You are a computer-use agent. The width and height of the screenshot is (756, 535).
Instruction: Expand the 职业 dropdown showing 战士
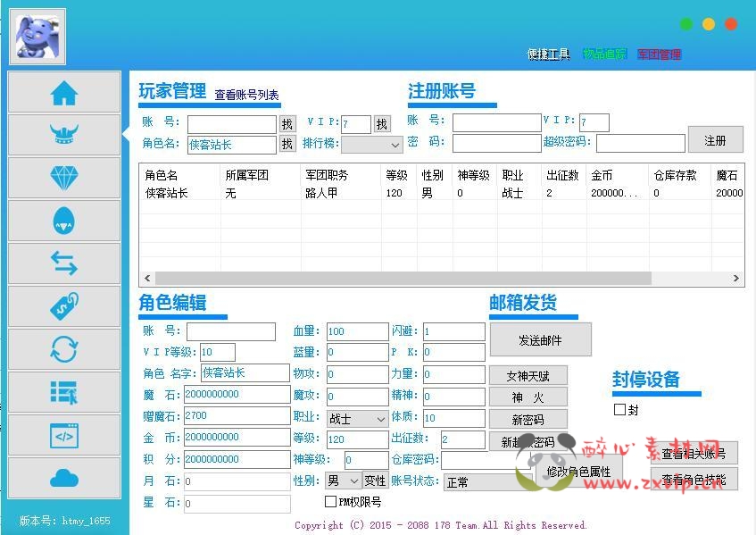pyautogui.click(x=357, y=417)
